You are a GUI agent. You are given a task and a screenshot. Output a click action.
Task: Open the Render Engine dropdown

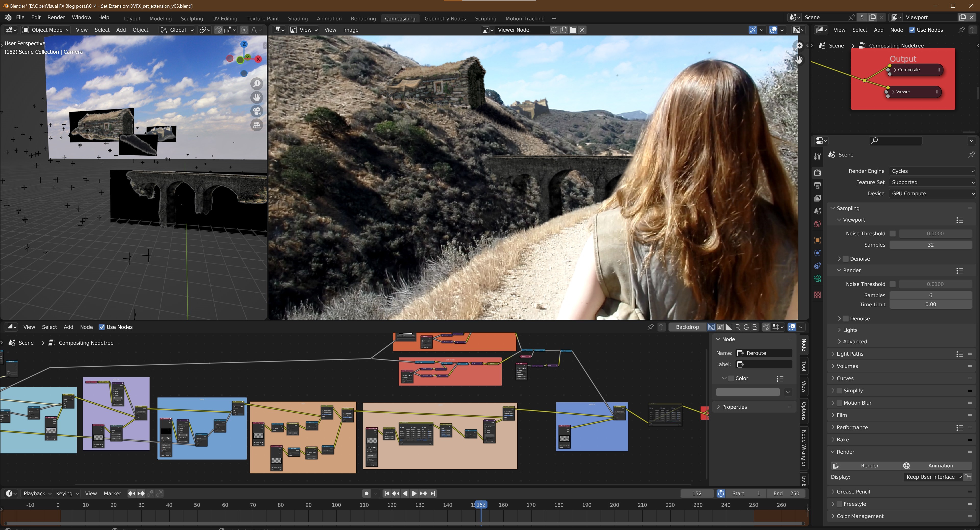point(932,171)
